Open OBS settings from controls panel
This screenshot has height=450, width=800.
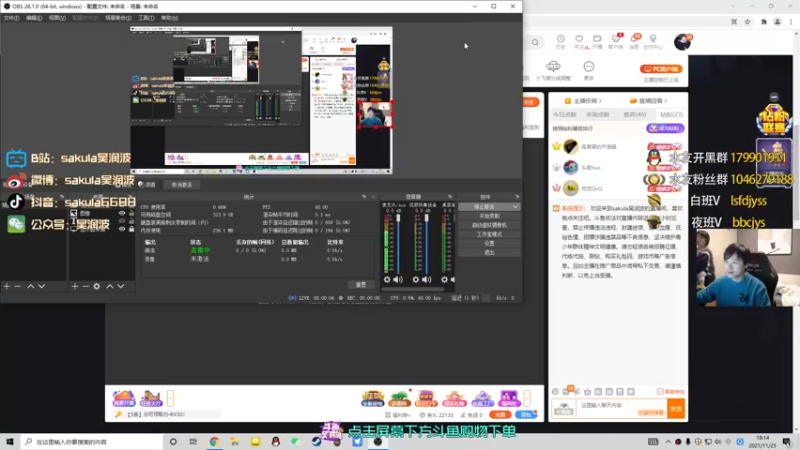pos(489,243)
